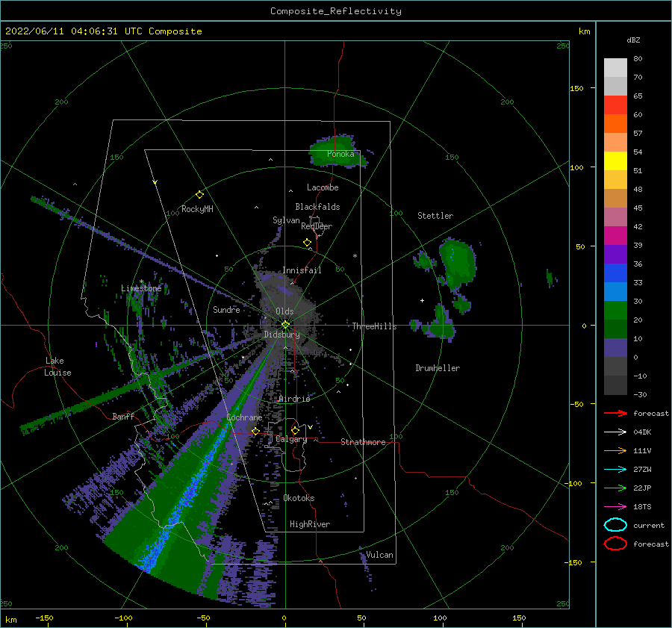Click the Composite_Reflectivity title
Image resolution: width=672 pixels, height=628 pixels.
point(335,11)
